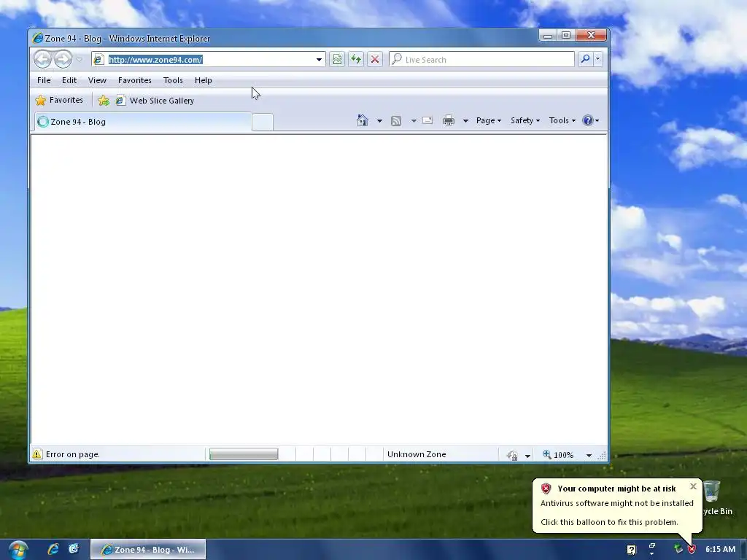747x560 pixels.
Task: Open the Edit menu
Action: coord(69,80)
